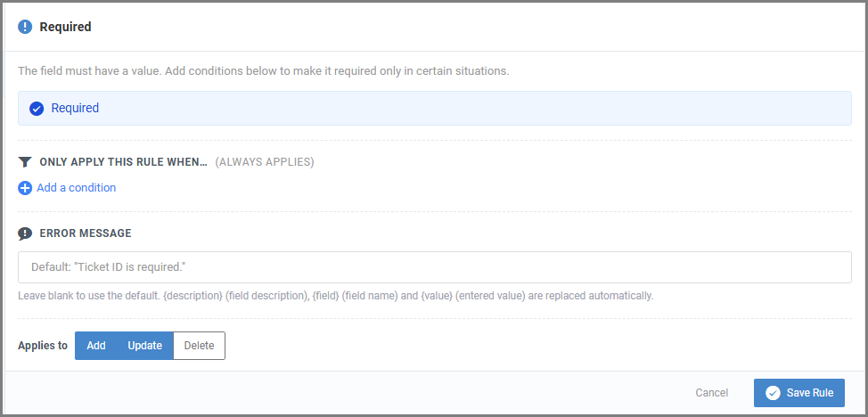Viewport: 868px width, 417px height.
Task: Click the Leave blank to use default hint
Action: click(x=336, y=296)
